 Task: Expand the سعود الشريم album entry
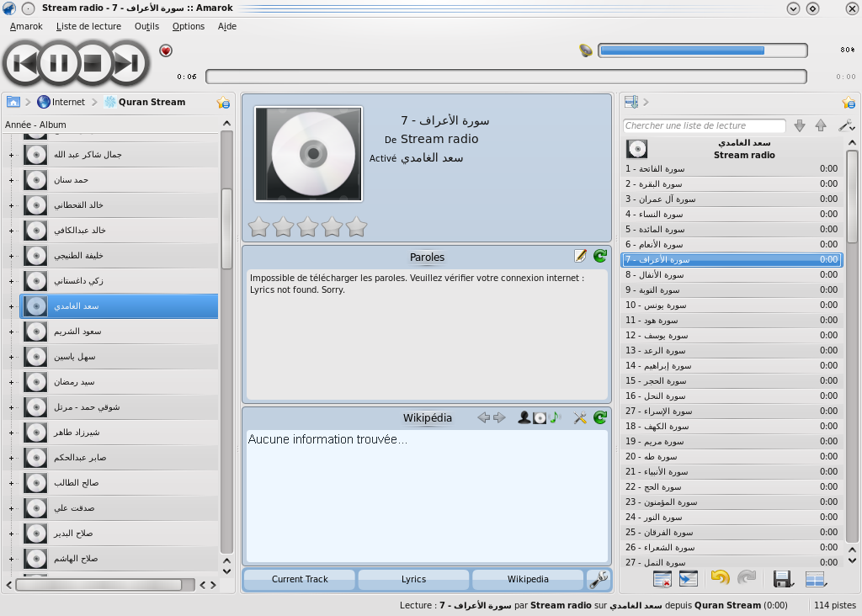(11, 332)
